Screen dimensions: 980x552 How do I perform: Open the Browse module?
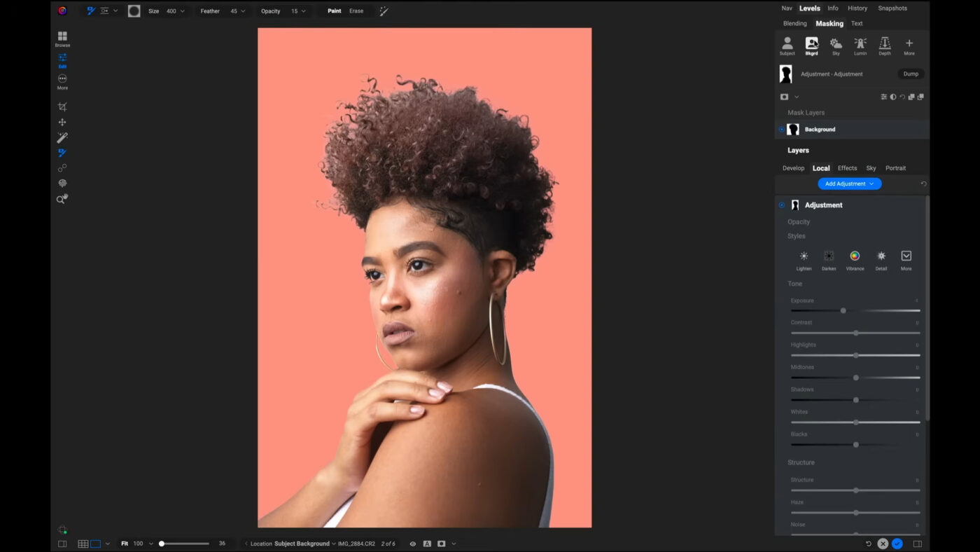[62, 39]
